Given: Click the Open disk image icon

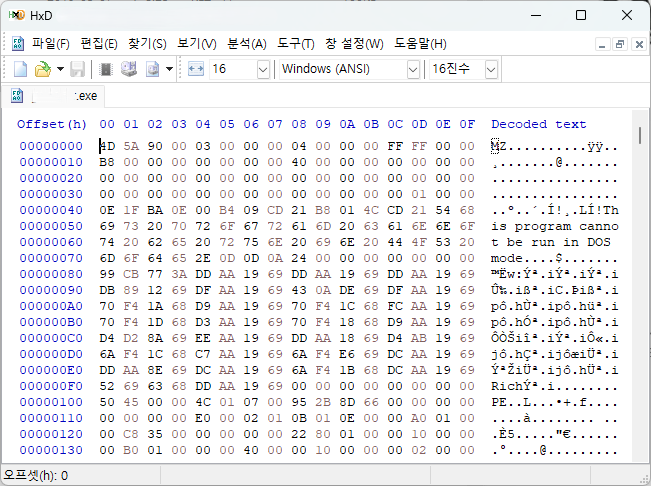Looking at the screenshot, I should pyautogui.click(x=153, y=69).
